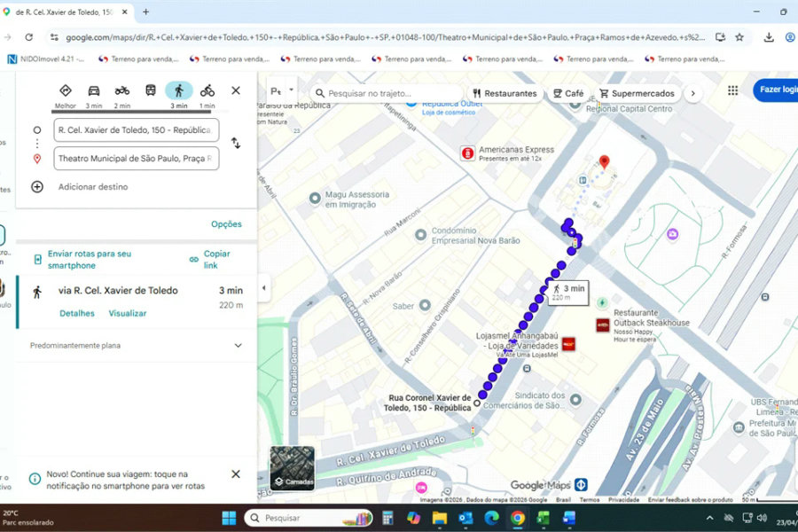This screenshot has height=532, width=798.
Task: Select walking travel mode
Action: [x=178, y=90]
